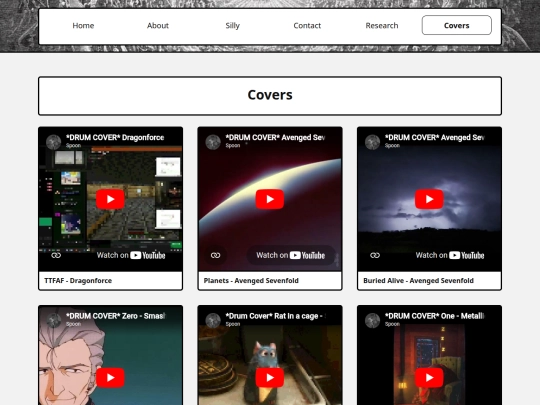Open the '*Drum Cover* Rat in a cage' title
Image resolution: width=540 pixels, height=405 pixels.
coord(276,316)
